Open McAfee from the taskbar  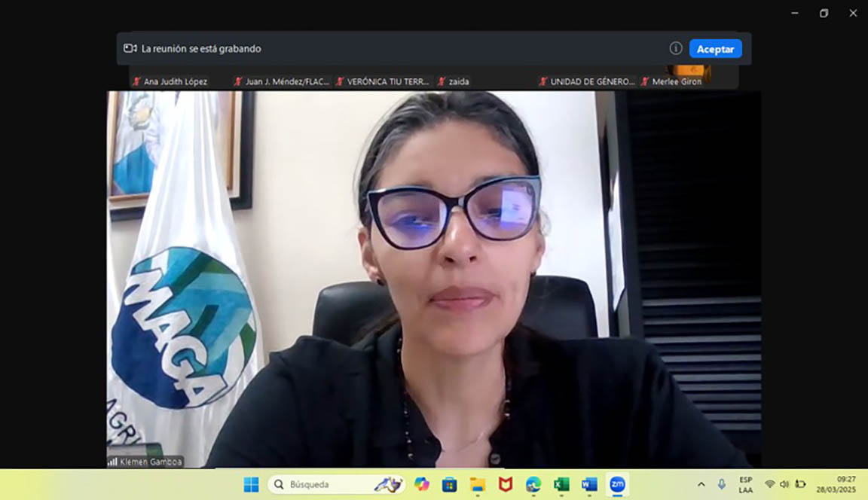click(x=505, y=484)
